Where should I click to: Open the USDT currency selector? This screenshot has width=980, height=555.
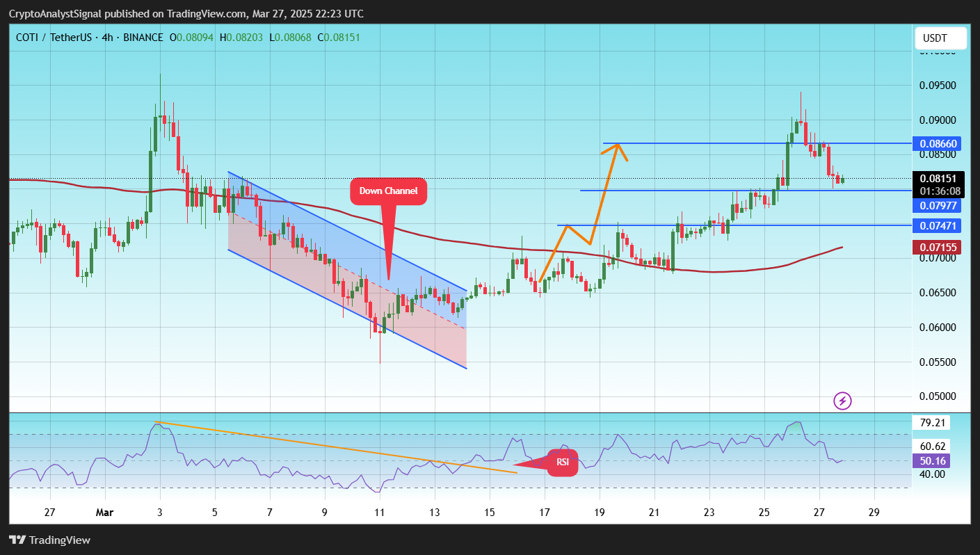pyautogui.click(x=941, y=38)
